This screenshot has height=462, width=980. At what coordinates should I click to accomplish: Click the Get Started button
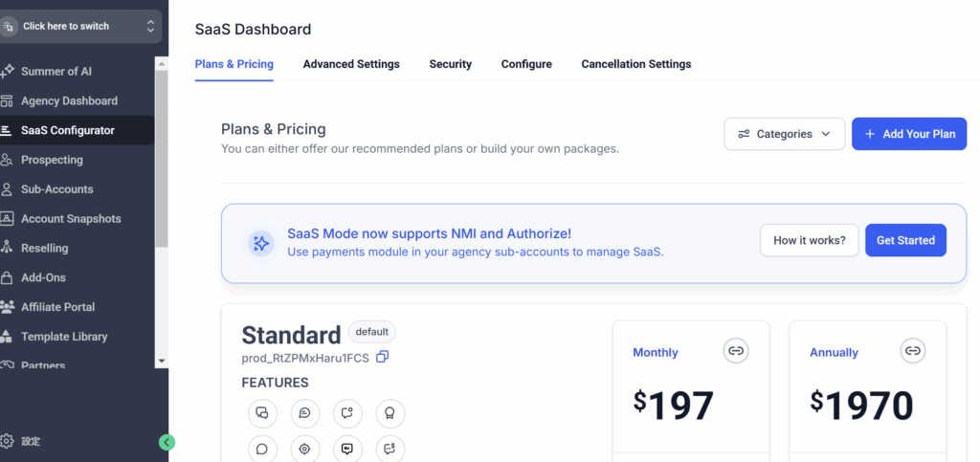[905, 240]
